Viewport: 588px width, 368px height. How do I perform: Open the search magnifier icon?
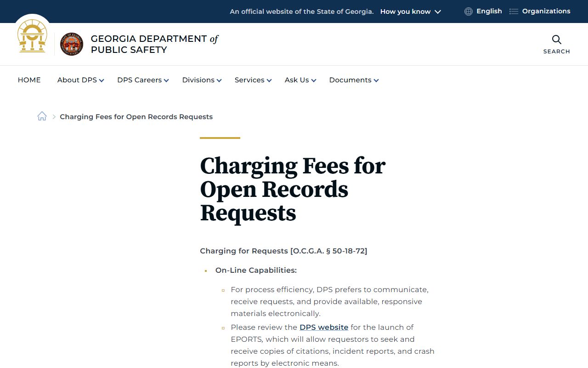coord(557,40)
